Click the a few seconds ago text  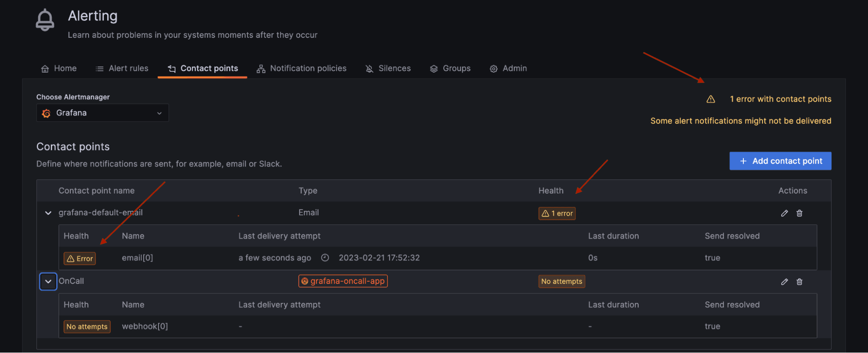pos(275,258)
